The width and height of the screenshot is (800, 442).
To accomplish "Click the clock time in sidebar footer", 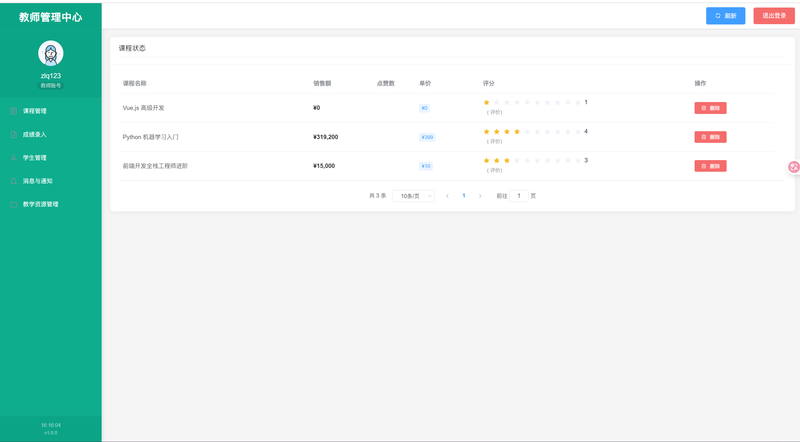I will coord(51,425).
